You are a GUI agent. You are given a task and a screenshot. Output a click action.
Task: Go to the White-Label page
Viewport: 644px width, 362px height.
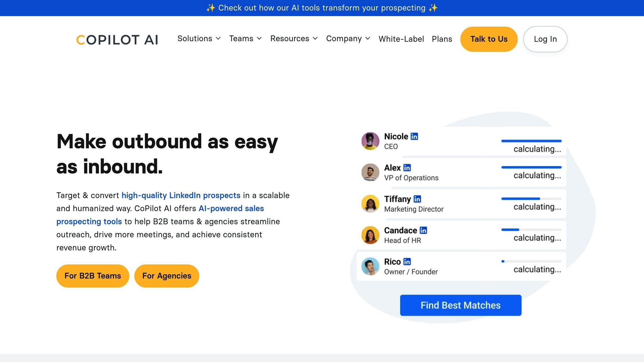tap(401, 39)
